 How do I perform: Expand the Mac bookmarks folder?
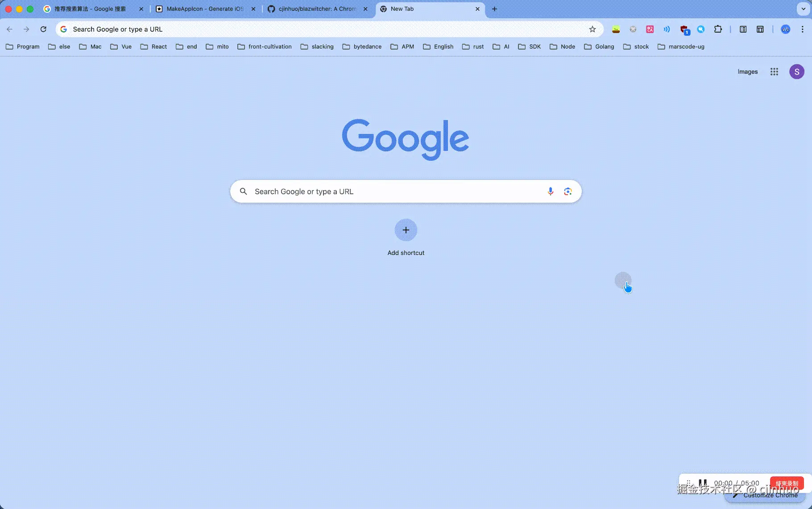[90, 47]
